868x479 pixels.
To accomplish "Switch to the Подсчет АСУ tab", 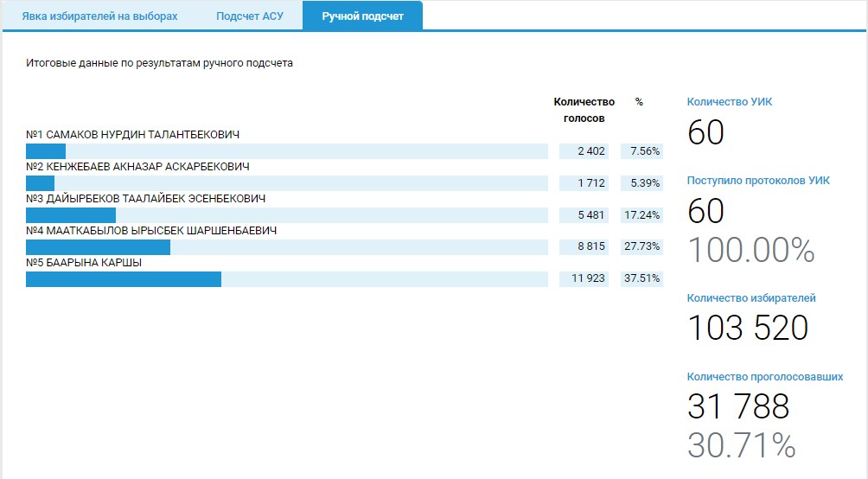I will click(x=250, y=16).
